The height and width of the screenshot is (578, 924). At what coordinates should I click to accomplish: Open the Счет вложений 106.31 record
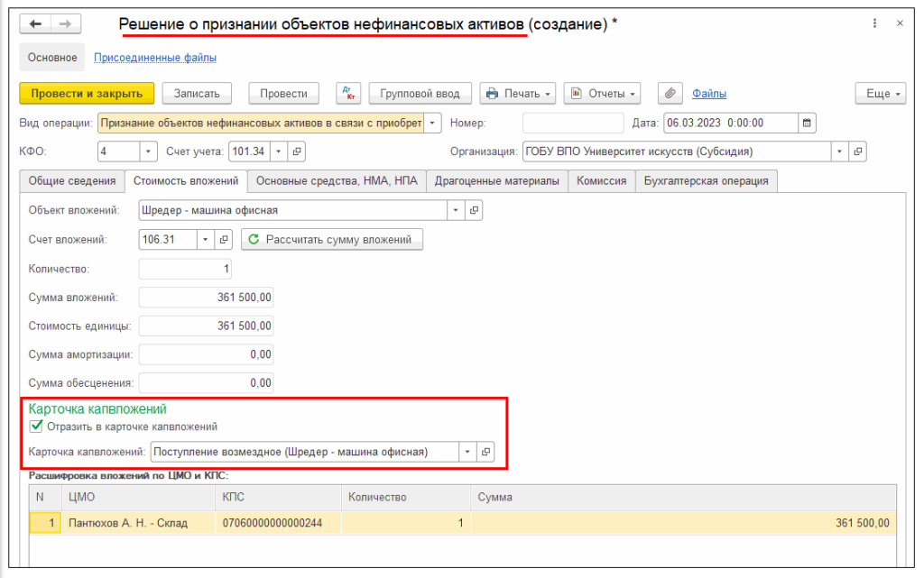[224, 240]
